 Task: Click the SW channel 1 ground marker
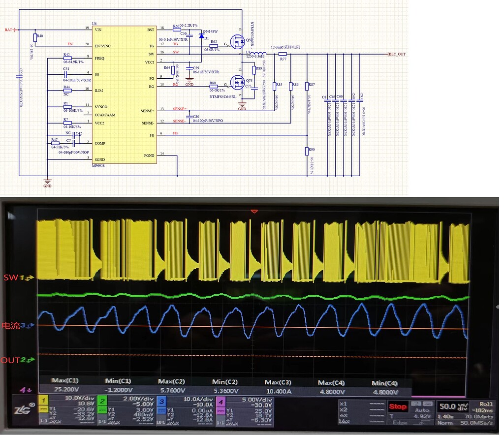point(27,278)
